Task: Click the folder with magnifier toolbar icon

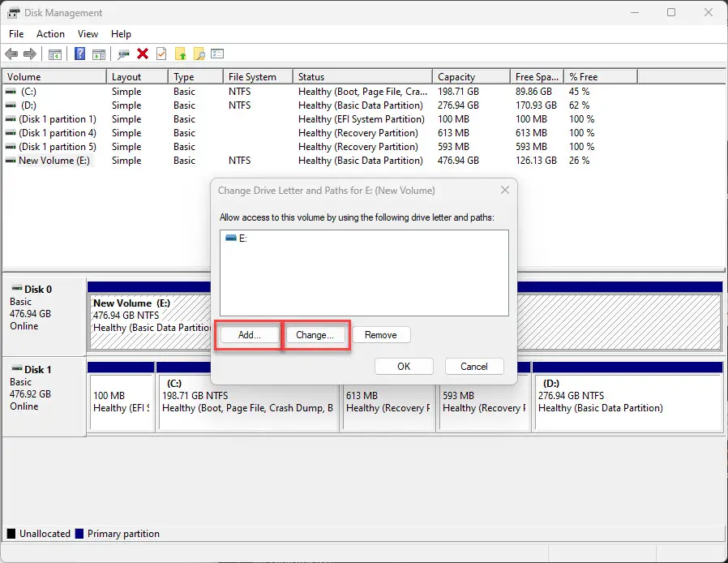Action: pyautogui.click(x=199, y=54)
